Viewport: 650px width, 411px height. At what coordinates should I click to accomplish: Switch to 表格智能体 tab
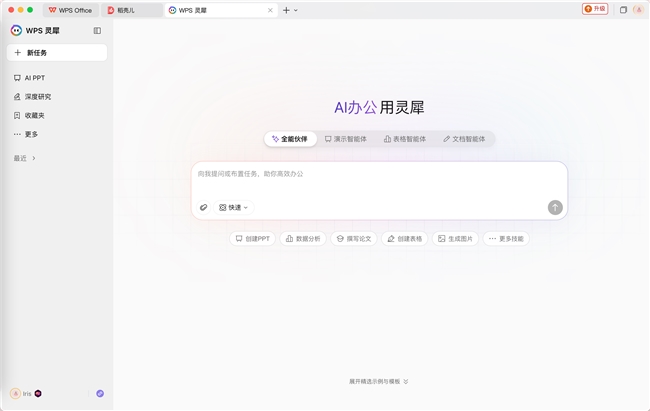[x=405, y=139]
